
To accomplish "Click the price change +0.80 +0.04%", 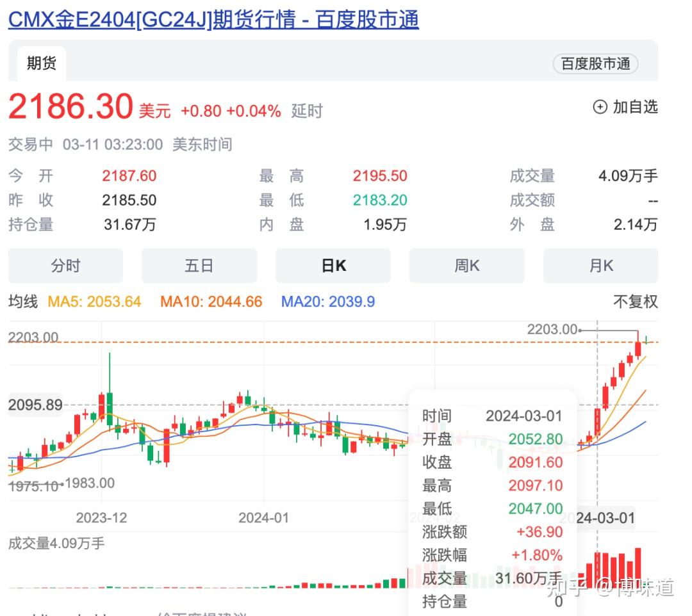I will click(x=231, y=111).
